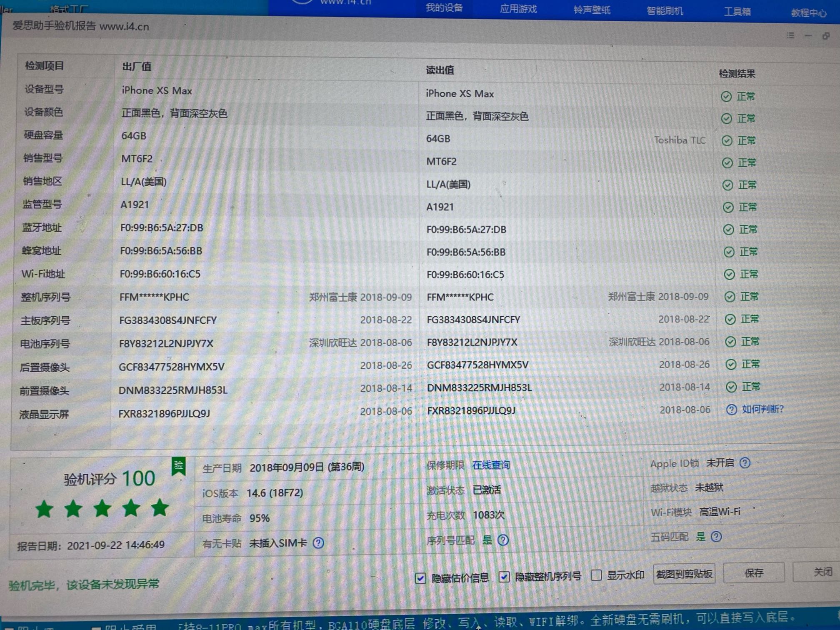Click the green check icon for 电池序列号

click(730, 342)
